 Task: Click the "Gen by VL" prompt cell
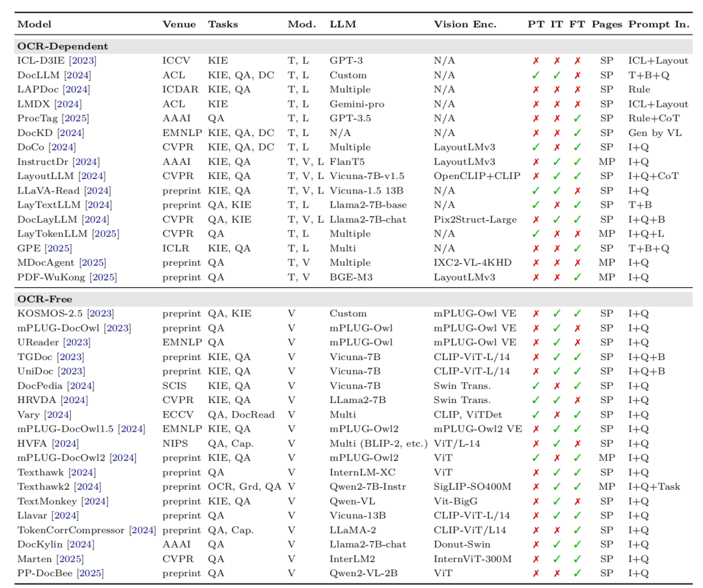(x=655, y=133)
